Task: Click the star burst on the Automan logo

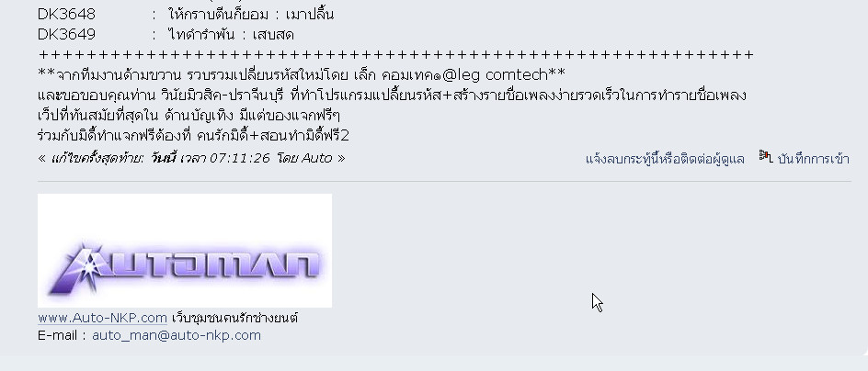Action: pyautogui.click(x=88, y=266)
